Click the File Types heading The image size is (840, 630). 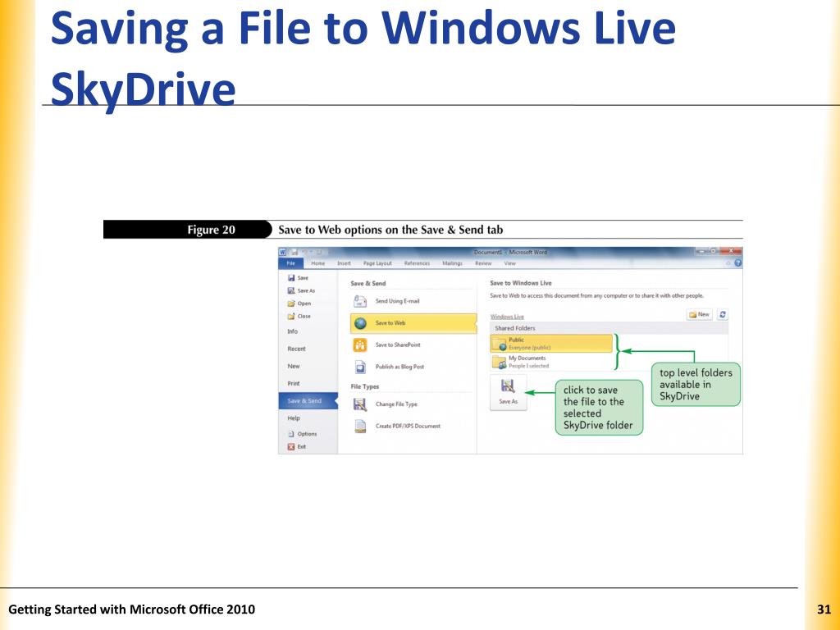click(x=365, y=386)
